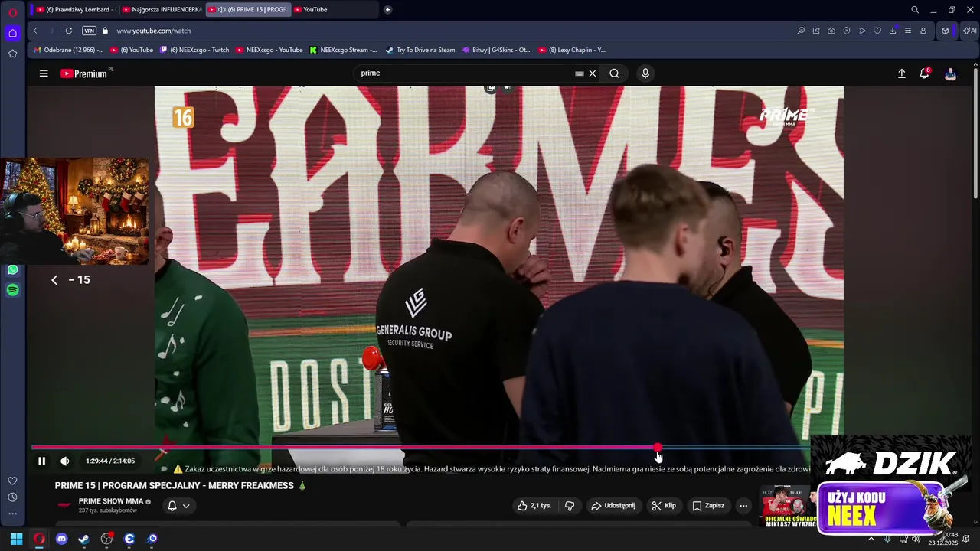Reload the current page

[69, 31]
